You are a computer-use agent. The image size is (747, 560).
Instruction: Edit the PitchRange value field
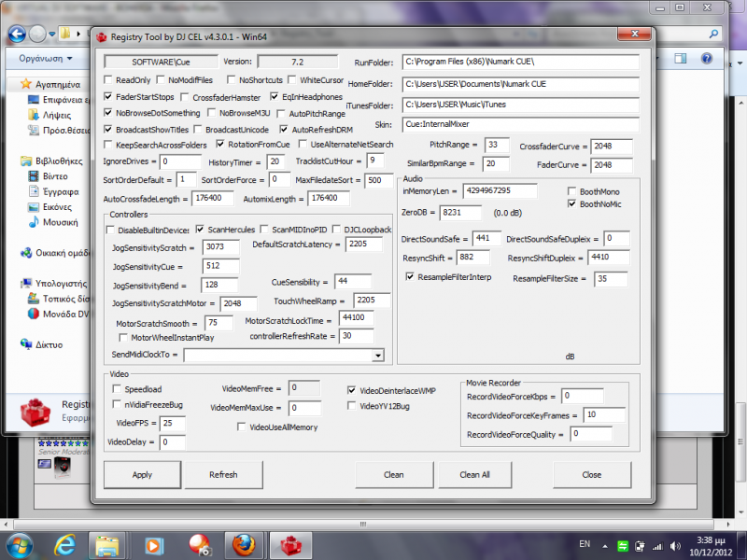point(497,145)
